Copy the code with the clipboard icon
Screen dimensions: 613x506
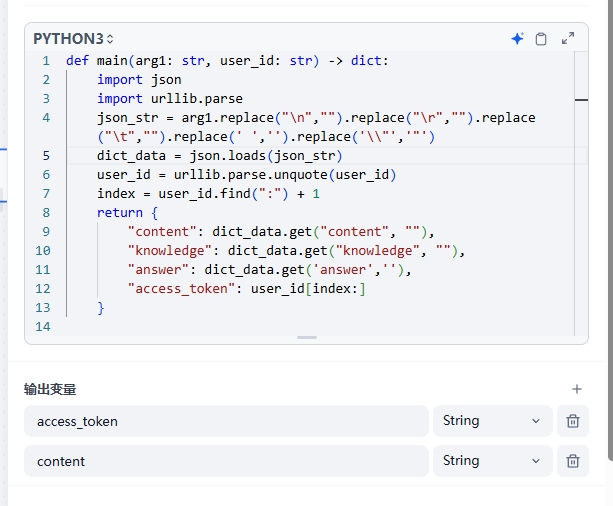[x=541, y=39]
